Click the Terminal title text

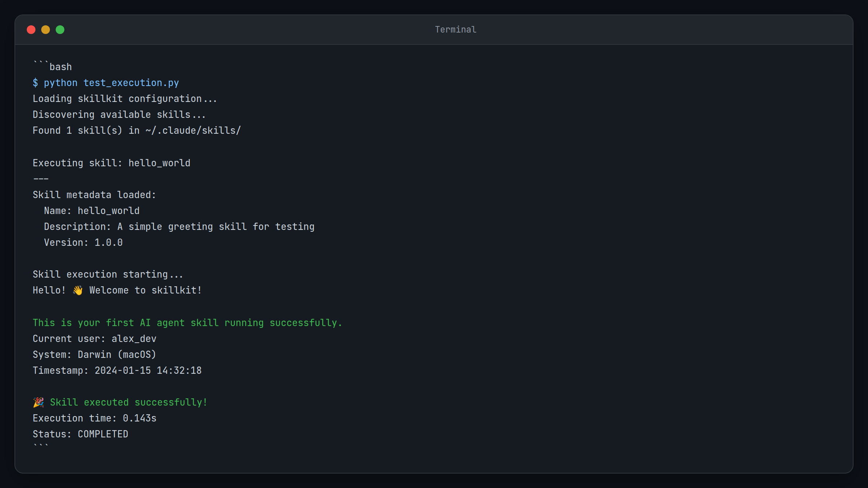pyautogui.click(x=455, y=29)
